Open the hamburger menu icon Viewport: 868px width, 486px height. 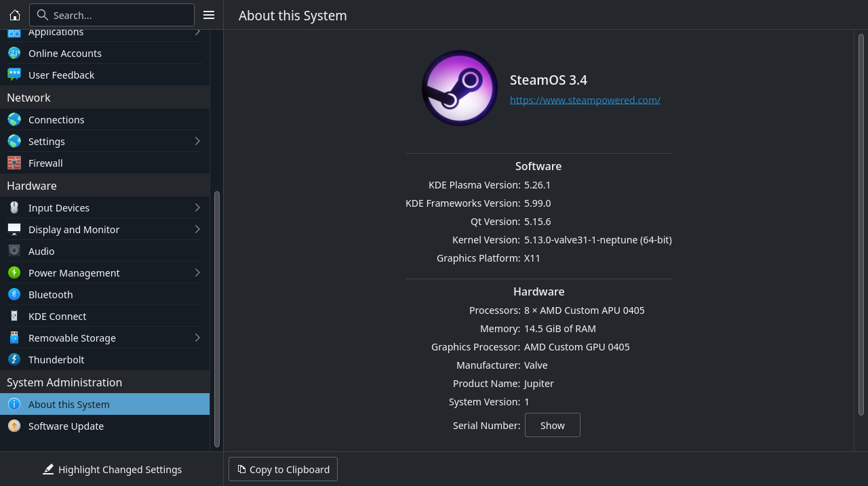pos(209,15)
